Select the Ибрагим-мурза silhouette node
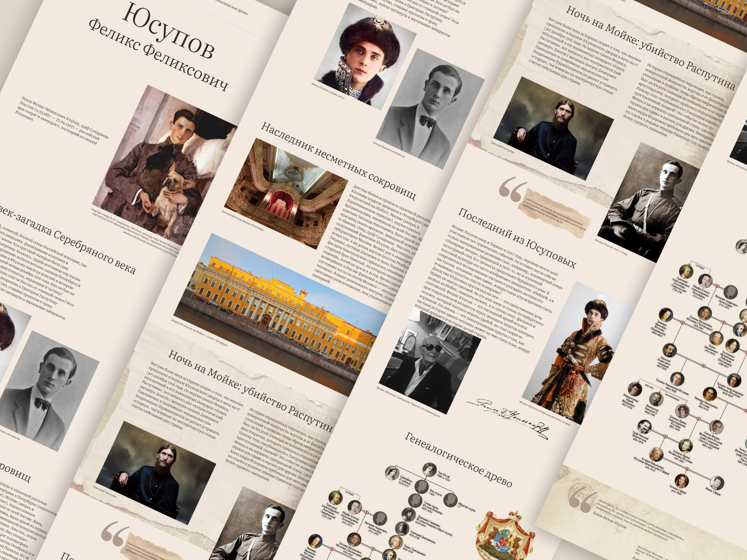 click(450, 500)
